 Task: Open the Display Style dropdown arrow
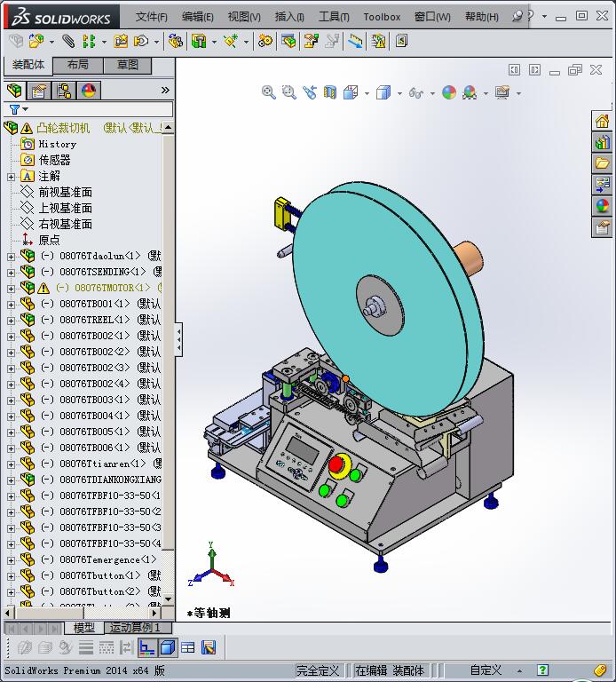[x=399, y=93]
